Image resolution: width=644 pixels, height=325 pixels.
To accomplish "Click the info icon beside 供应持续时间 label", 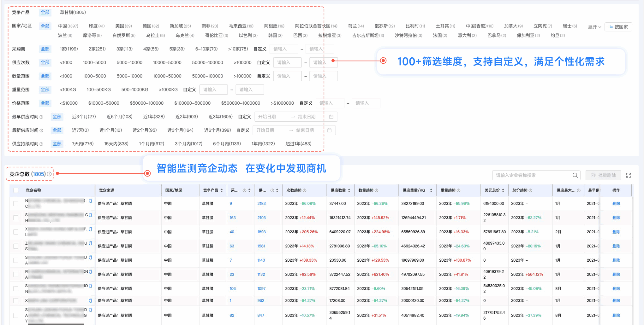I will click(42, 144).
